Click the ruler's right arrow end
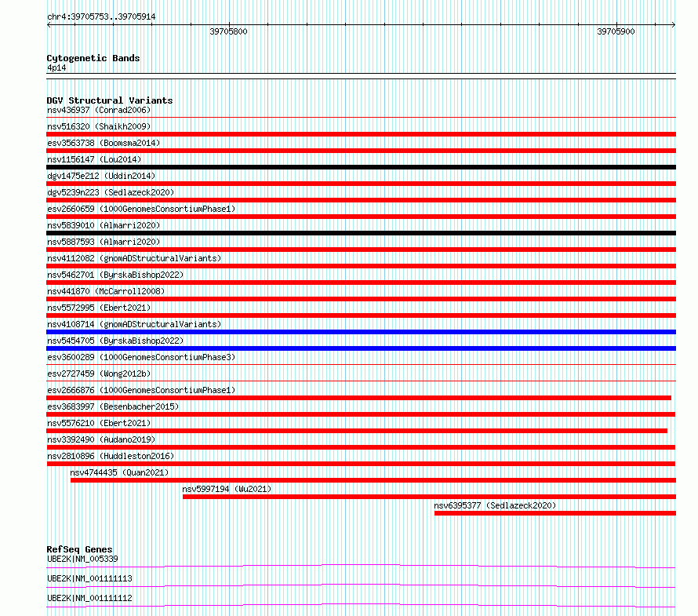Image resolution: width=698 pixels, height=616 pixels. pos(674,24)
